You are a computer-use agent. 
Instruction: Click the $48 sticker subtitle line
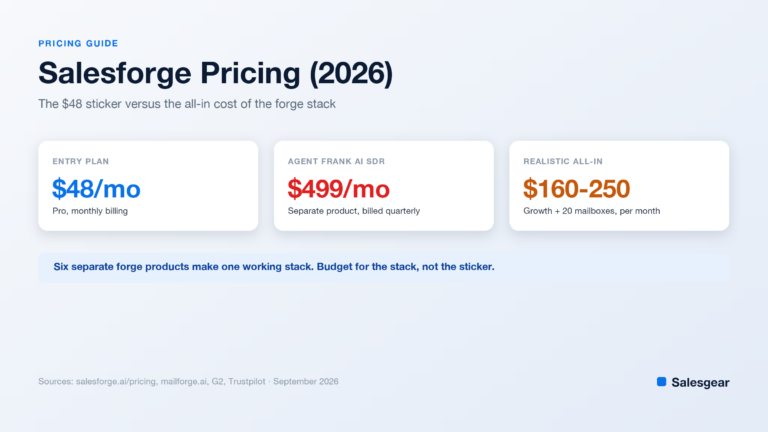(187, 104)
